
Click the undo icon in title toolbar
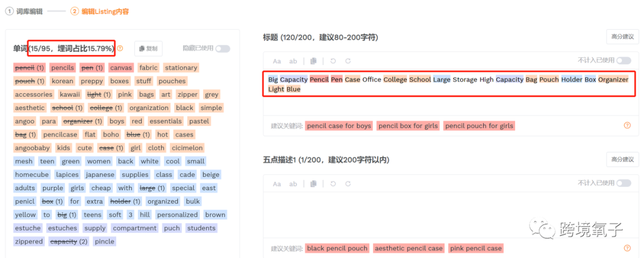click(x=333, y=61)
